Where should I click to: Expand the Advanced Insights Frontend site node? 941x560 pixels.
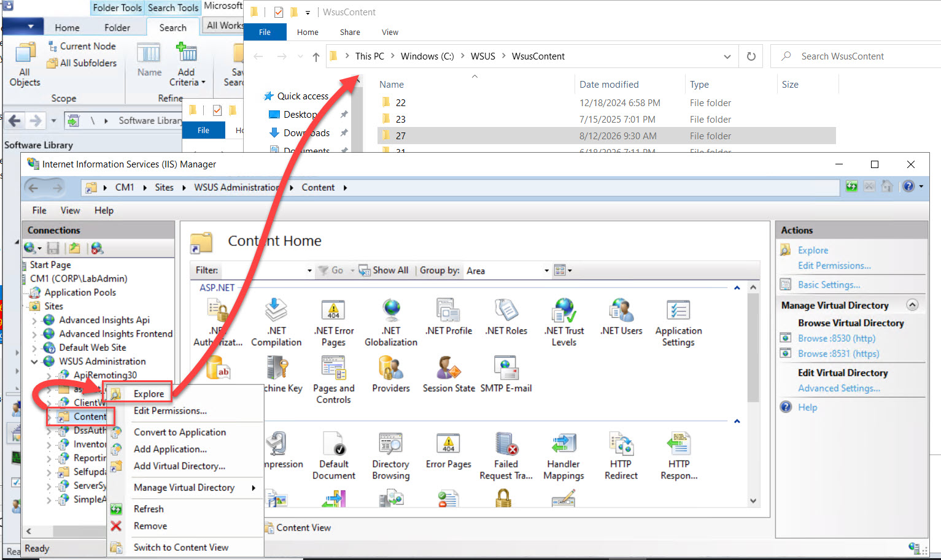tap(34, 334)
